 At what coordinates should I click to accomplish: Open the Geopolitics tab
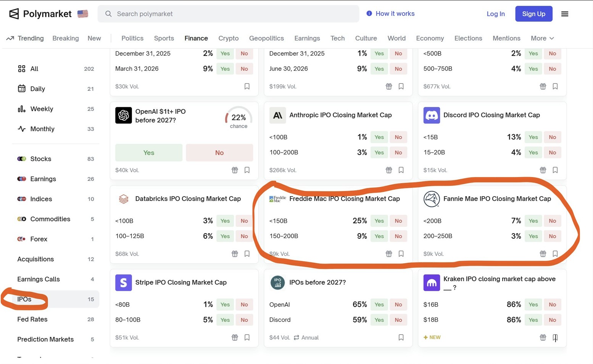click(266, 38)
